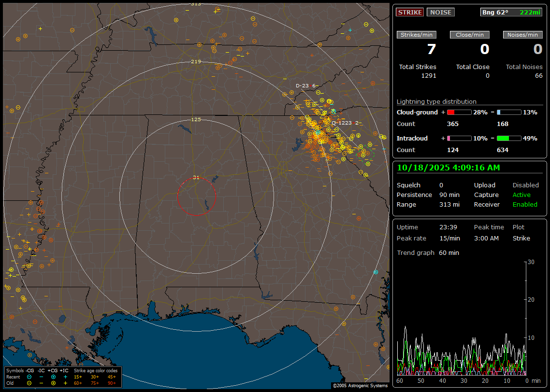This screenshot has height=392, width=550.
Task: Click the old -CG yellow legend symbol
Action: coord(29,383)
